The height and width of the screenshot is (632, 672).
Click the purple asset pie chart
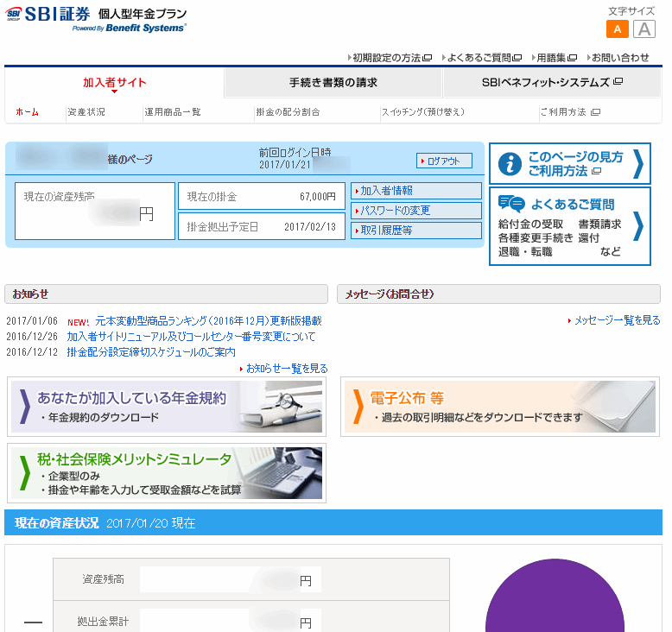point(555,604)
